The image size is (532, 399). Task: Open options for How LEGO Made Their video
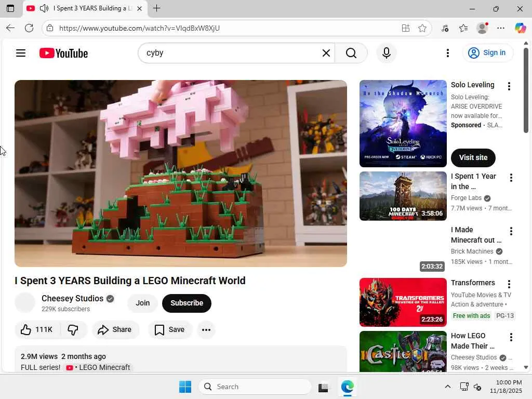click(x=511, y=337)
